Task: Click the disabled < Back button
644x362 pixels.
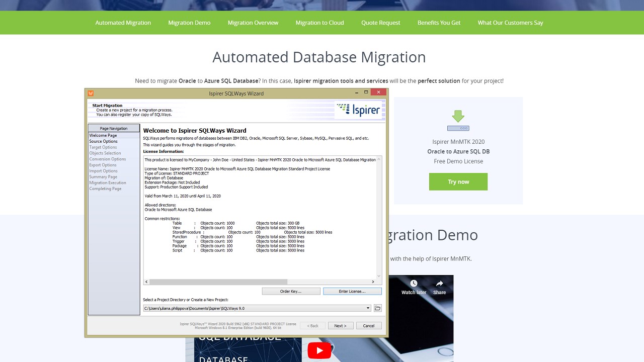Action: (x=313, y=326)
